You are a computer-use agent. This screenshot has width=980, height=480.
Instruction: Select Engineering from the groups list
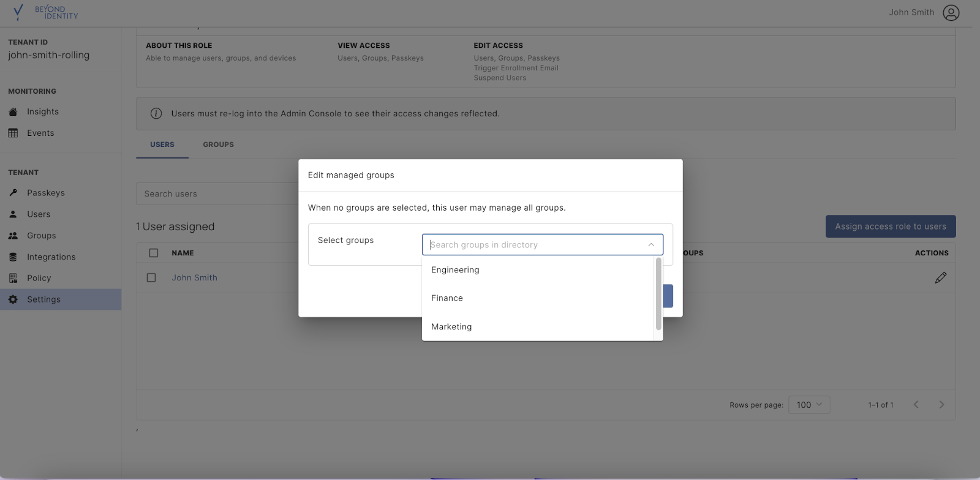455,270
